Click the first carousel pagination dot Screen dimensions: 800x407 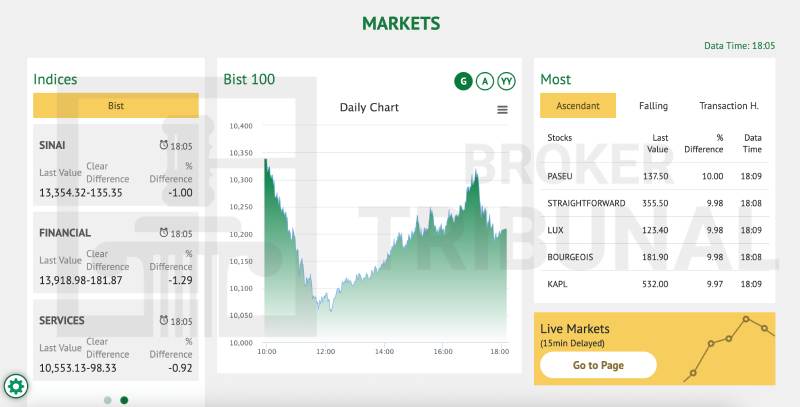108,400
